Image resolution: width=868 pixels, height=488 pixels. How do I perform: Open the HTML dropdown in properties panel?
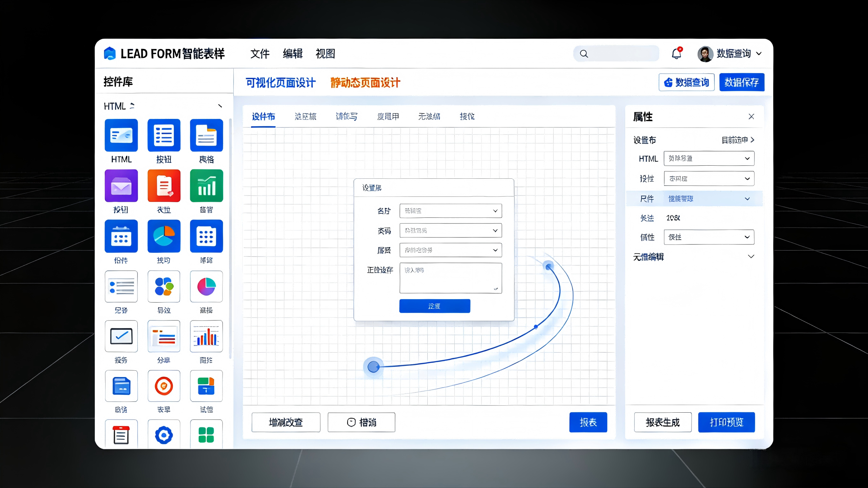pyautogui.click(x=709, y=158)
